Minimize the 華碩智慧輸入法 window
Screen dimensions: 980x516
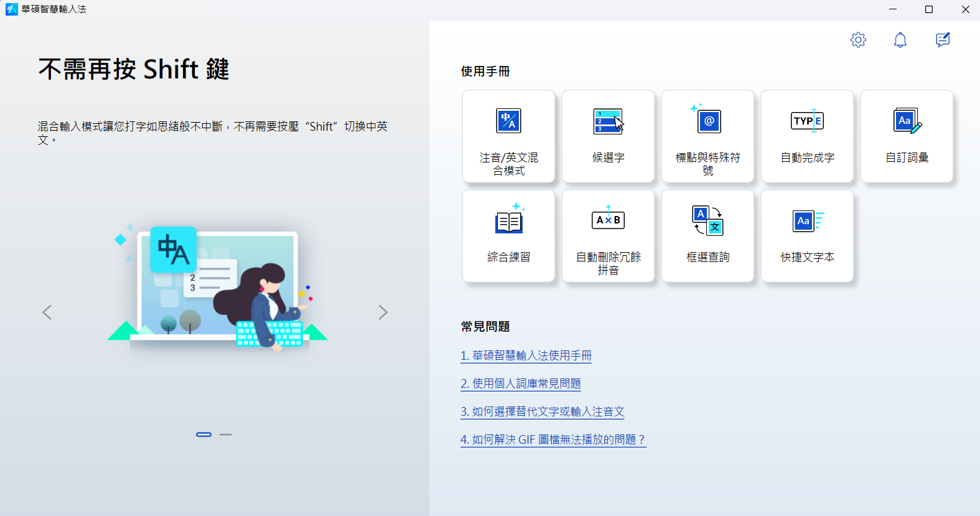click(x=893, y=9)
